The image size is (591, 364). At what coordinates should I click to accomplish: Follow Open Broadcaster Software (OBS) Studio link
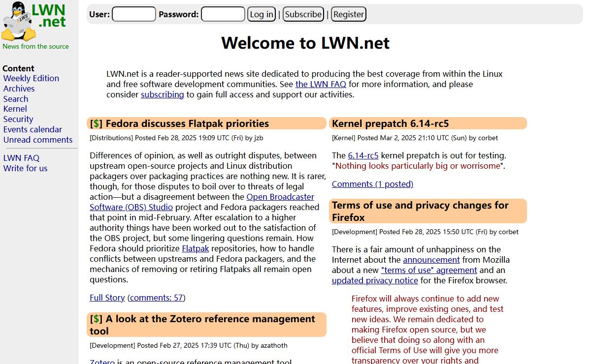pos(202,202)
